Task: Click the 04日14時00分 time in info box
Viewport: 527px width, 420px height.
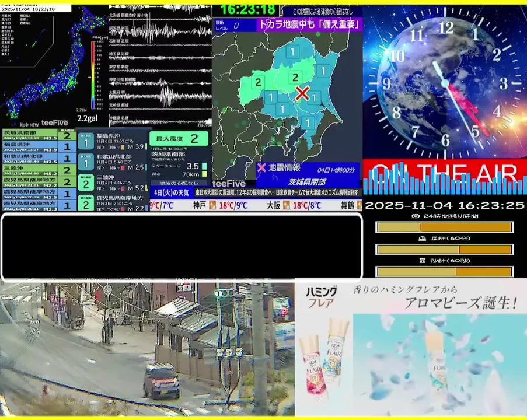Action: coord(336,170)
